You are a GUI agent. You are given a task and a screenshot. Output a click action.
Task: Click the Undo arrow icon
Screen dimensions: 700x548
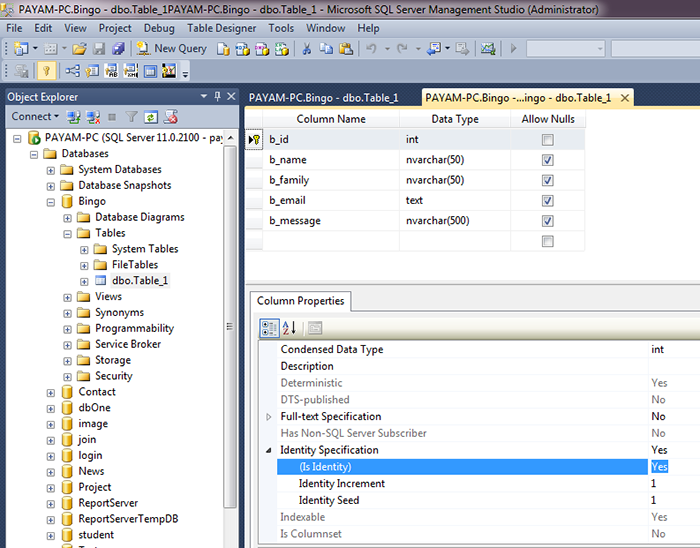pos(371,48)
